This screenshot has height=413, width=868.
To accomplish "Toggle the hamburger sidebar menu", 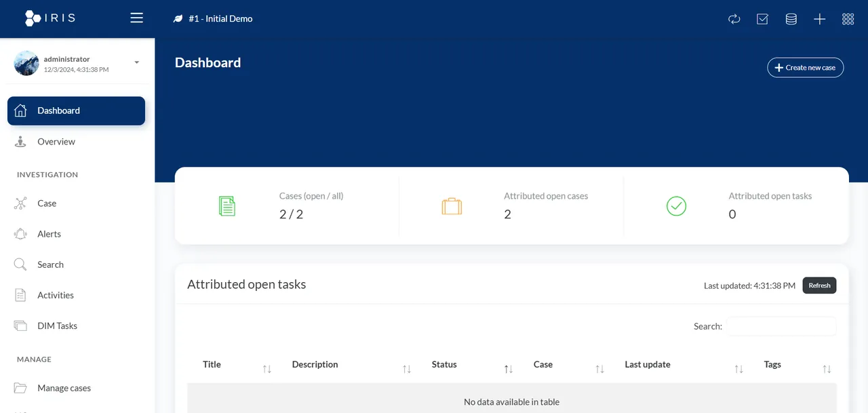I will tap(137, 18).
